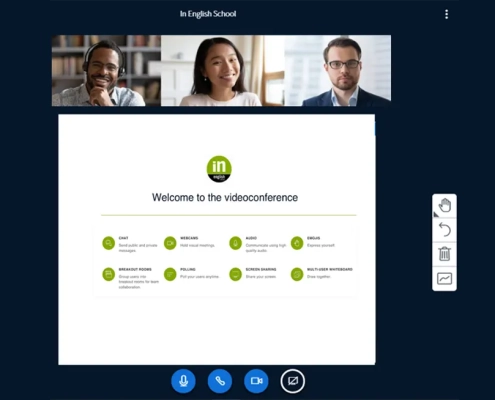Select webcam of smiling woman in center

click(x=222, y=71)
